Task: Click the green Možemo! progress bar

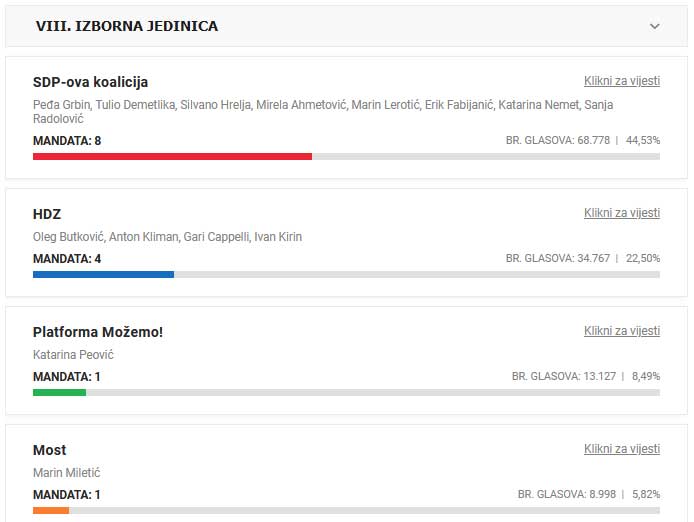Action: coord(59,392)
